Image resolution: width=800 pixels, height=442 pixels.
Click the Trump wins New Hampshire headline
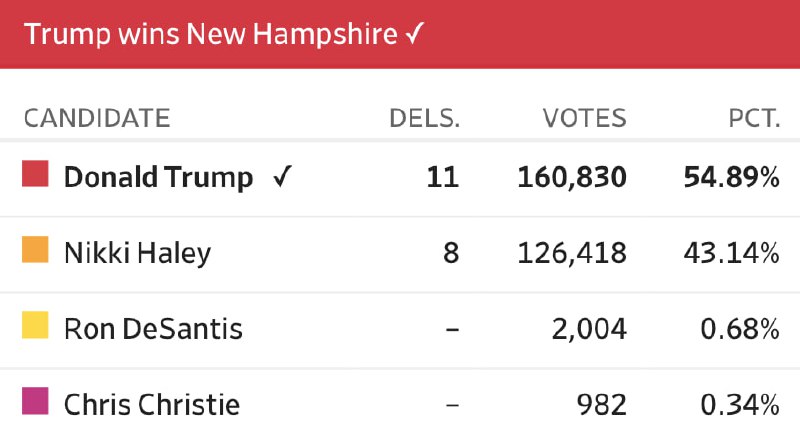coord(212,34)
